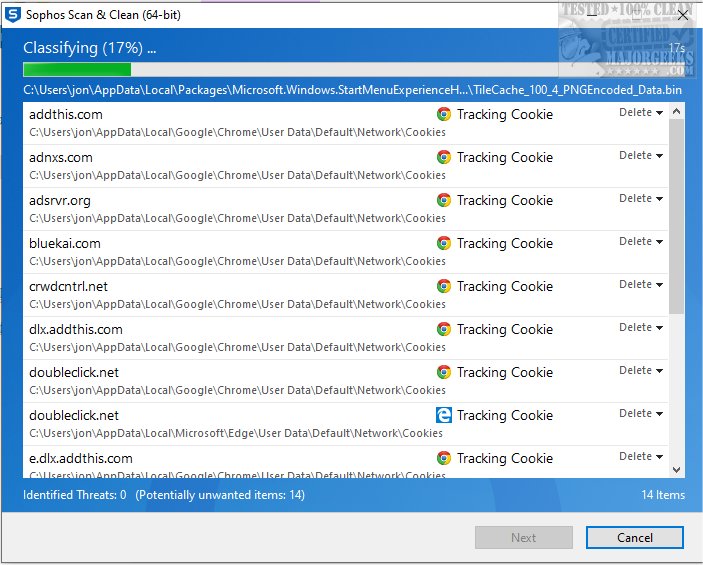Open Delete dropdown for bluekai.com
This screenshot has width=703, height=565.
click(641, 242)
